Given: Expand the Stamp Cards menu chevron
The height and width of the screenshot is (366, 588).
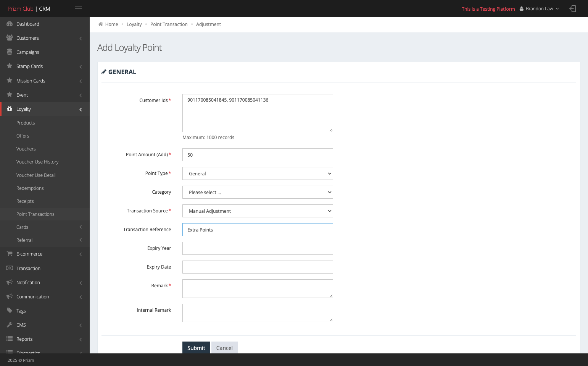Looking at the screenshot, I should [x=81, y=66].
